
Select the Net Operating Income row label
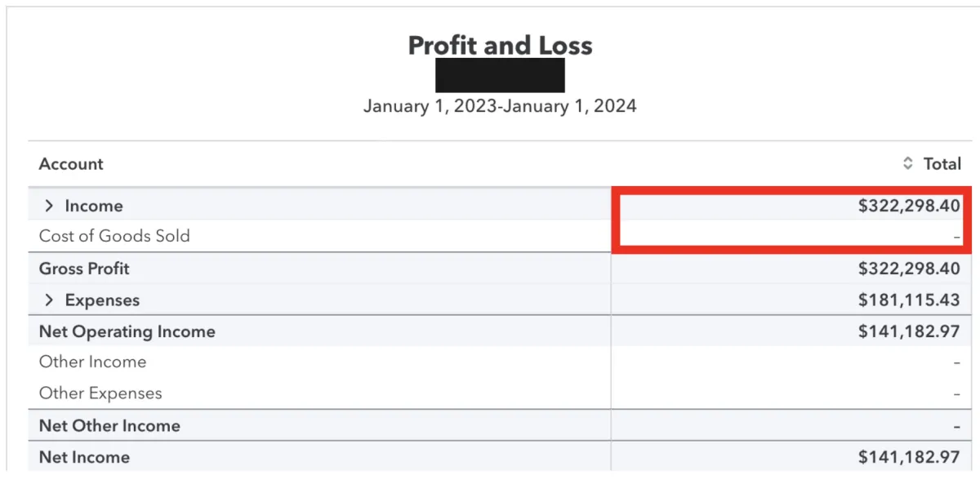tap(127, 331)
